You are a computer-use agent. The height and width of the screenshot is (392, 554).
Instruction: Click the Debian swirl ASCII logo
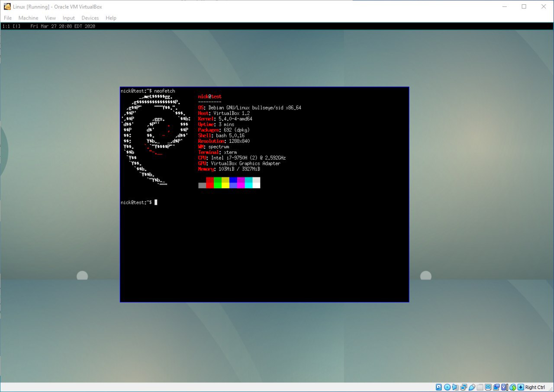pos(156,141)
